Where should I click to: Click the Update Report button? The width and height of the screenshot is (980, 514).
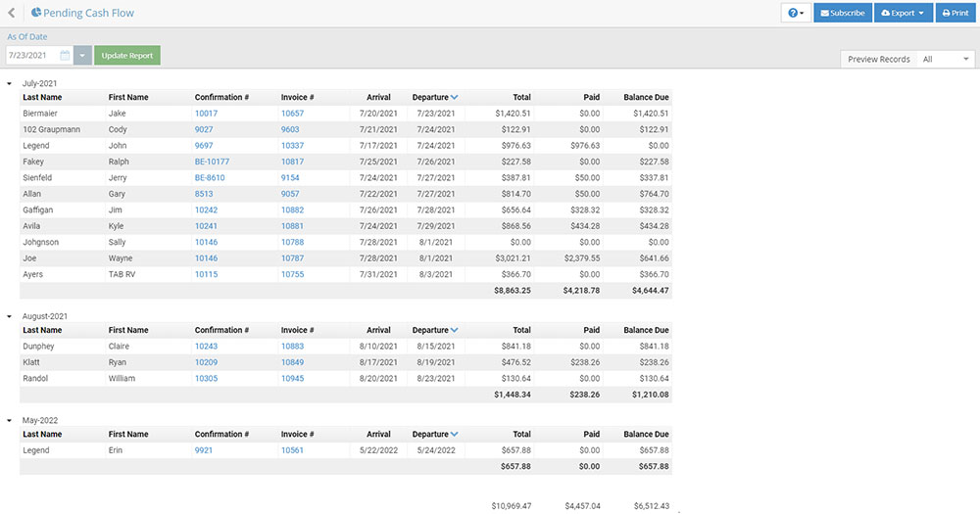tap(126, 56)
